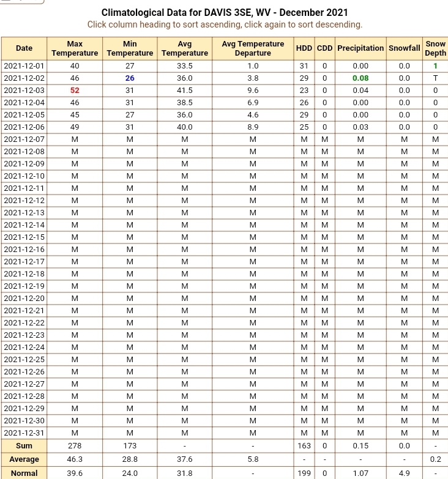Click departure value 9.6 on 2021-12-03

253,91
